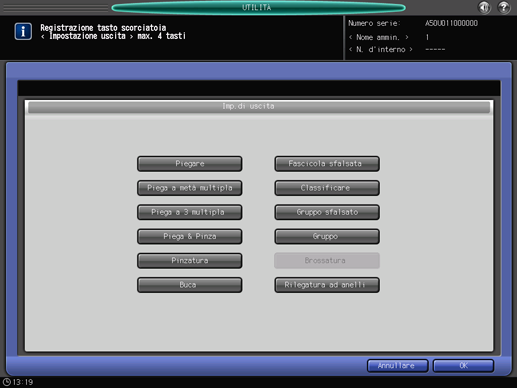Click the blue information icon
Viewport: 517px width, 388px height.
[23, 31]
